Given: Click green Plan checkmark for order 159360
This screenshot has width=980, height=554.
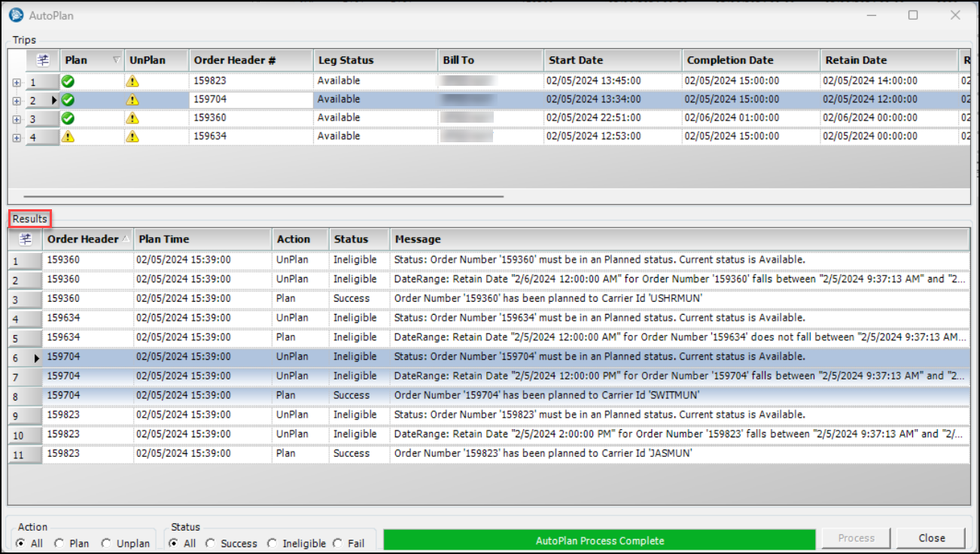Looking at the screenshot, I should (x=68, y=118).
